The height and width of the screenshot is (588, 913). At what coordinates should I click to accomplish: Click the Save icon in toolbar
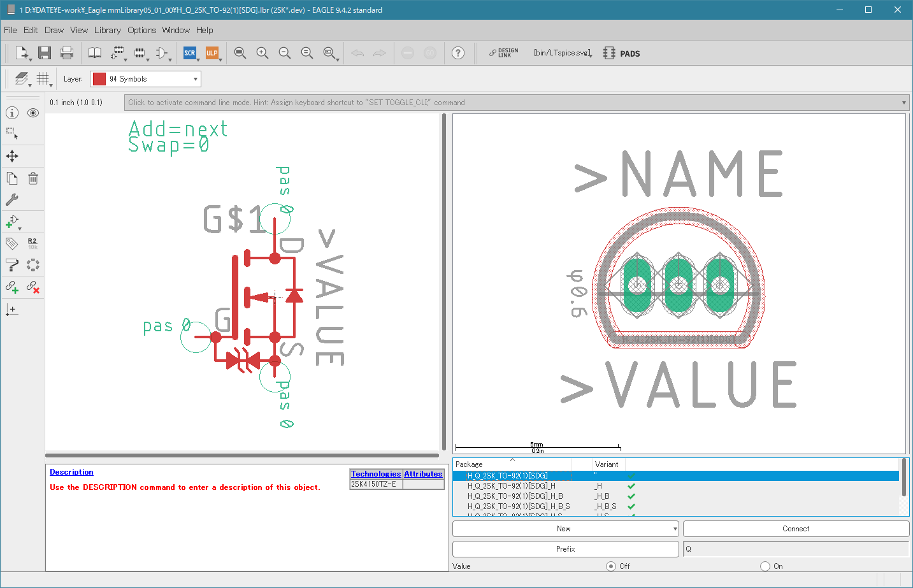pyautogui.click(x=44, y=53)
